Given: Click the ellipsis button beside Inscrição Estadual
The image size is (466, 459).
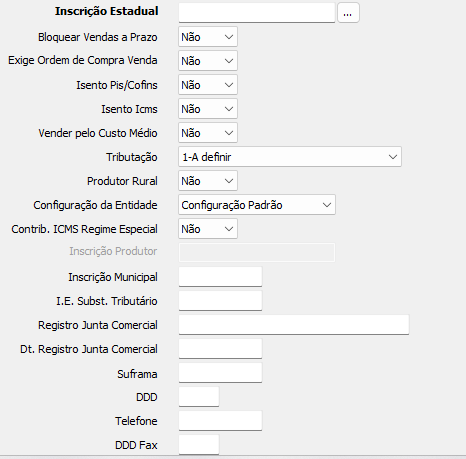Looking at the screenshot, I should pos(348,13).
